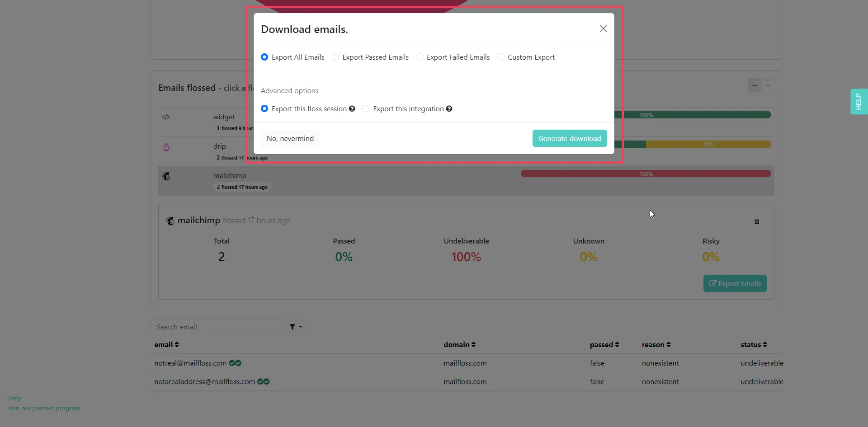Click Generate download button
This screenshot has width=868, height=427.
pyautogui.click(x=570, y=138)
